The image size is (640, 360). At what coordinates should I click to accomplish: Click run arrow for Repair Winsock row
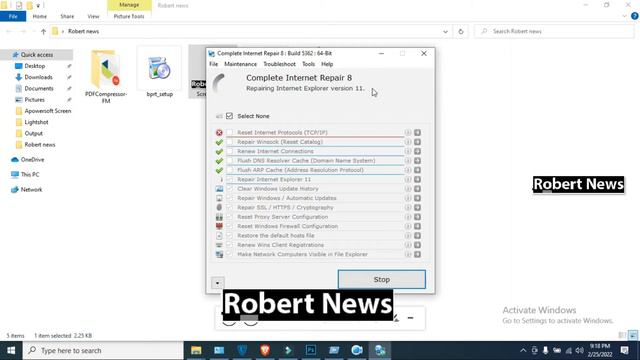click(x=417, y=142)
